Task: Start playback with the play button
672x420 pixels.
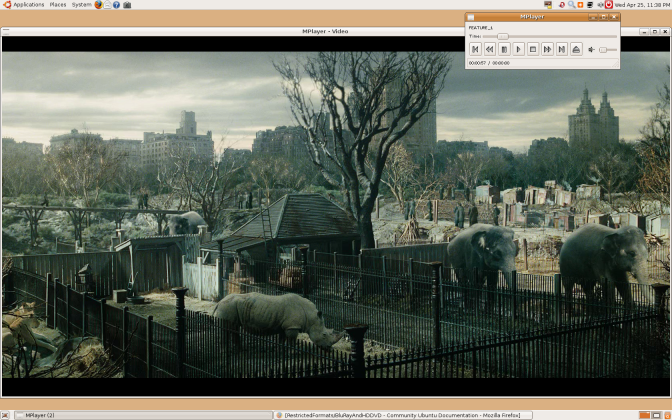Action: pos(519,49)
